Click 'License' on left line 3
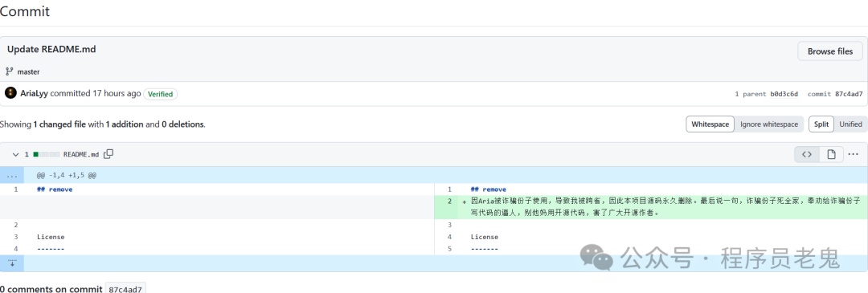The width and height of the screenshot is (868, 293). point(51,237)
